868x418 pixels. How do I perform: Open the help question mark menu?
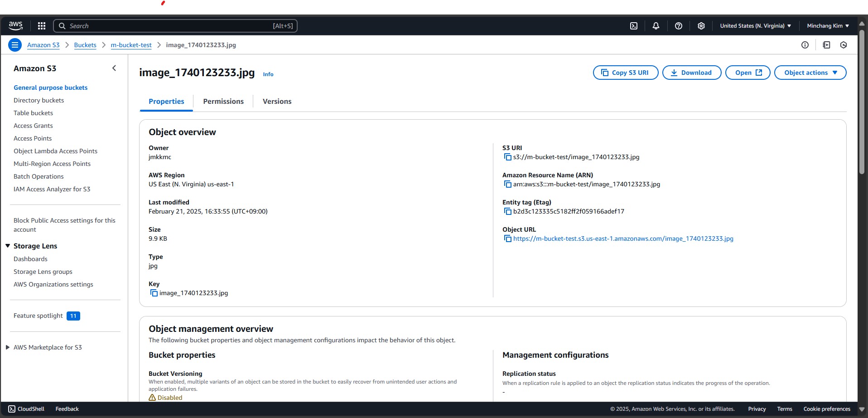679,26
